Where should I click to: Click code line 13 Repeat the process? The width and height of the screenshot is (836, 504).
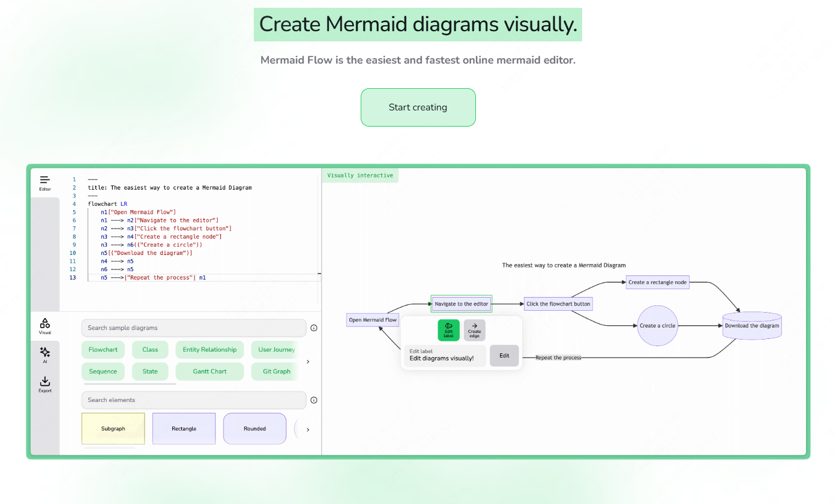[x=153, y=278]
